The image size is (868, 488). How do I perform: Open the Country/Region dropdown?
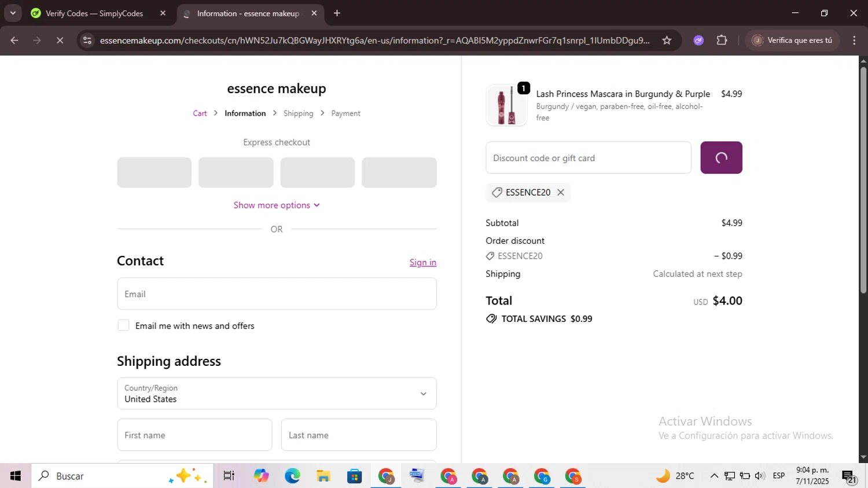(x=277, y=394)
